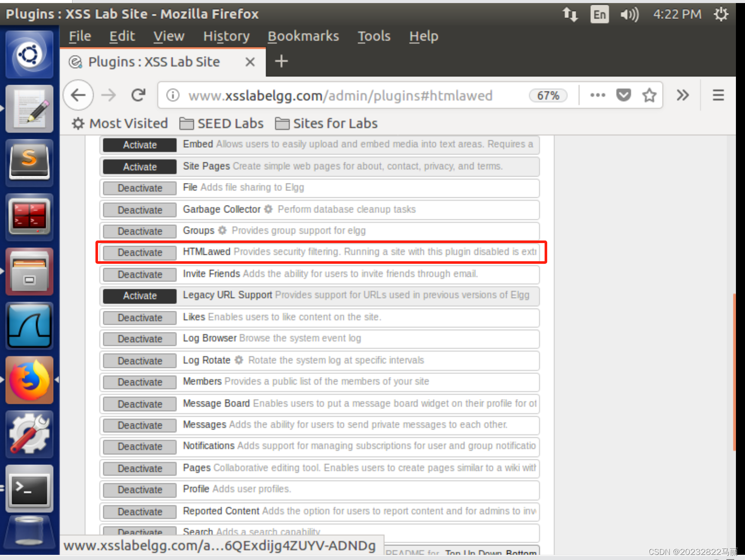Deactivate the Reported Content plugin
745x560 pixels.
tap(140, 511)
